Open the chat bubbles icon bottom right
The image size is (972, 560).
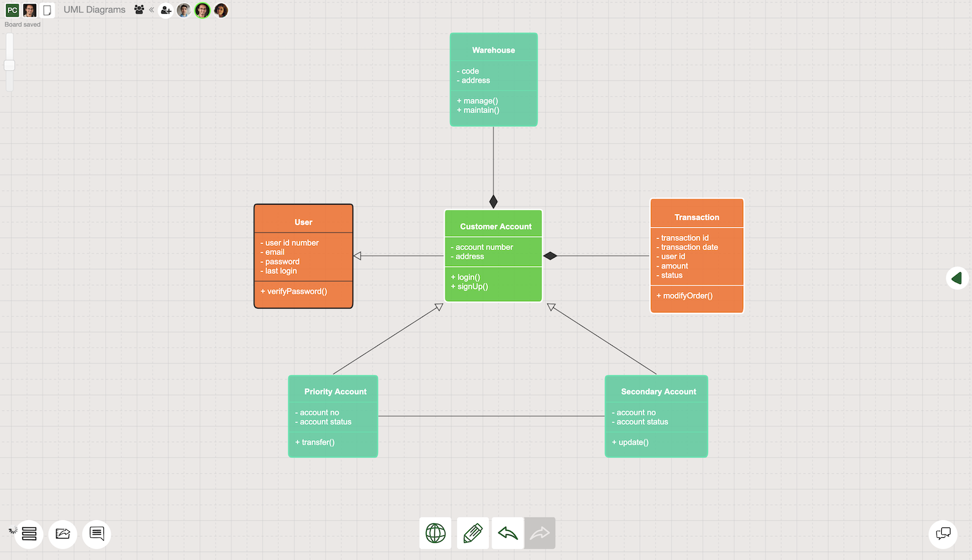tap(943, 534)
